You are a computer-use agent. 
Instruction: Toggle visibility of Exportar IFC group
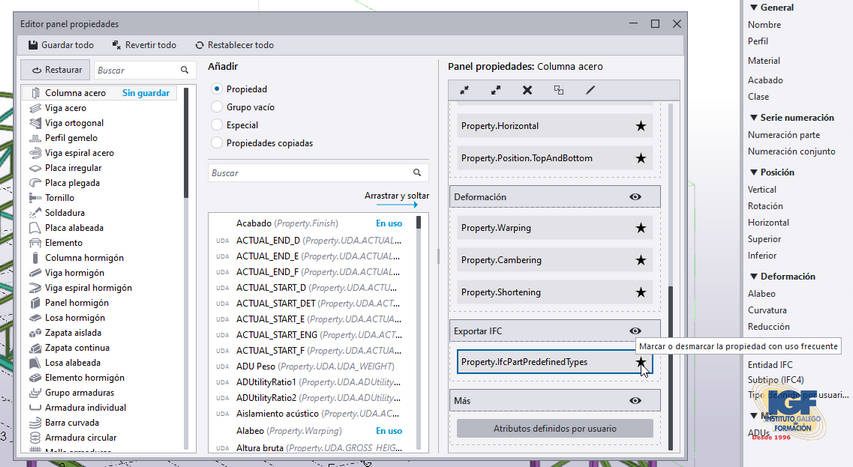[x=635, y=331]
